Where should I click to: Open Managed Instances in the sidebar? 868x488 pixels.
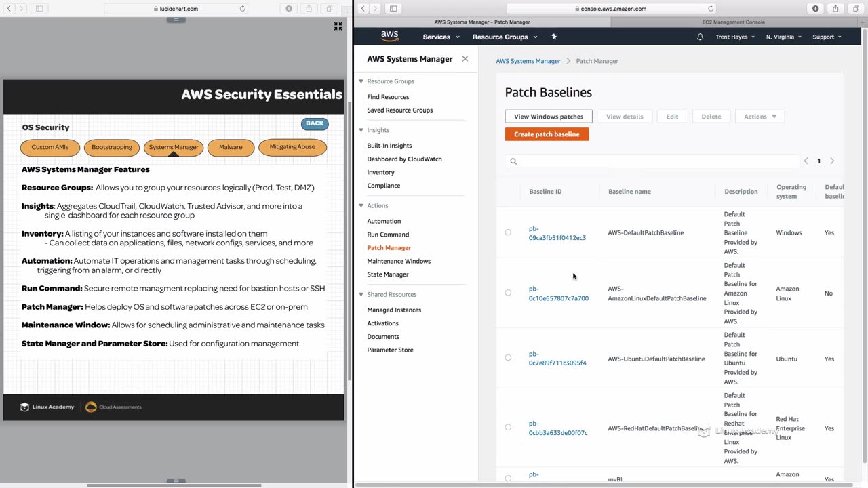click(394, 310)
